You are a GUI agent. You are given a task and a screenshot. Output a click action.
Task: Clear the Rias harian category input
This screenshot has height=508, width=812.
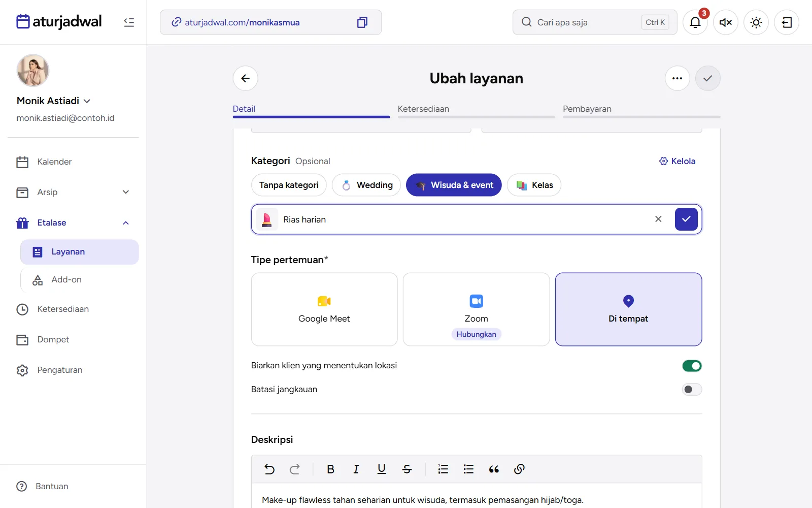(x=658, y=219)
